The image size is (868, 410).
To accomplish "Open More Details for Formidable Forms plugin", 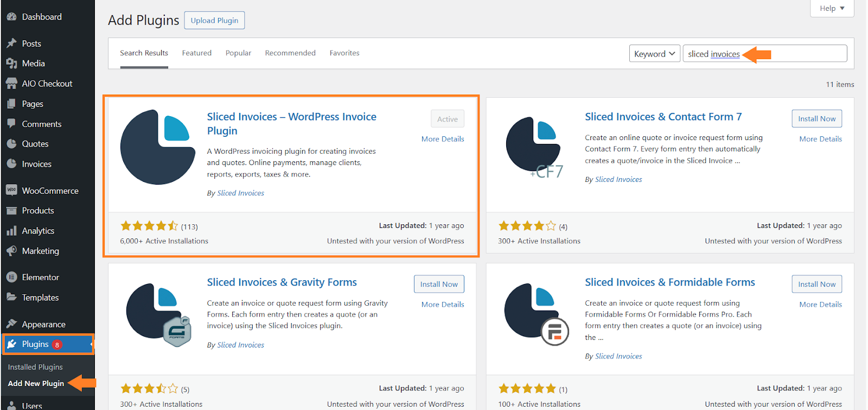I will pos(820,305).
